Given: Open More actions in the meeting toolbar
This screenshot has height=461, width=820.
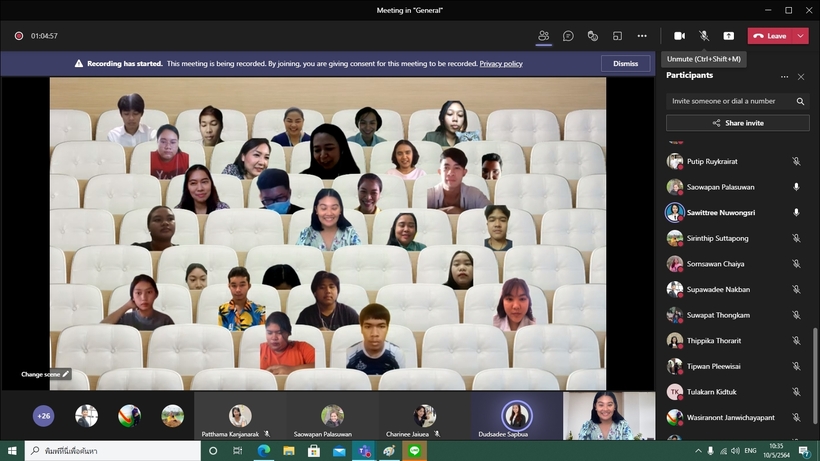Looking at the screenshot, I should (x=642, y=36).
